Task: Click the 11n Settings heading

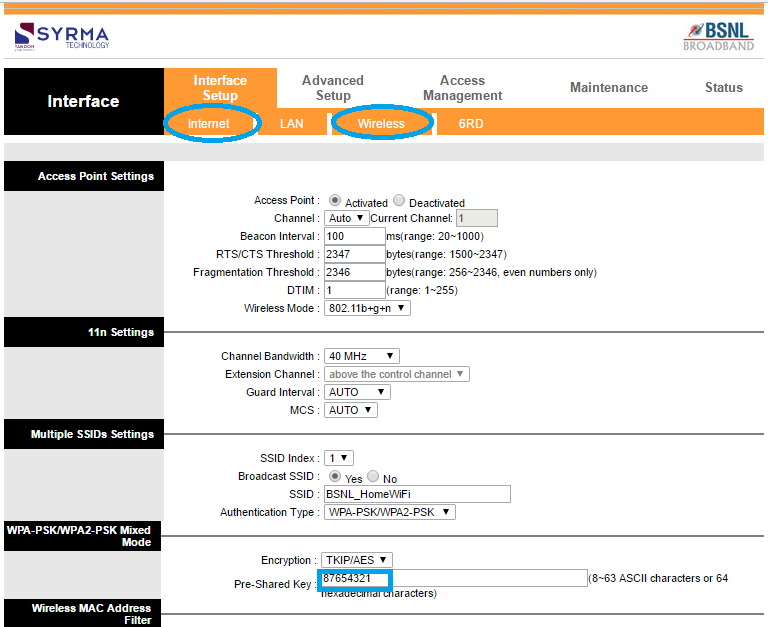Action: tap(121, 332)
